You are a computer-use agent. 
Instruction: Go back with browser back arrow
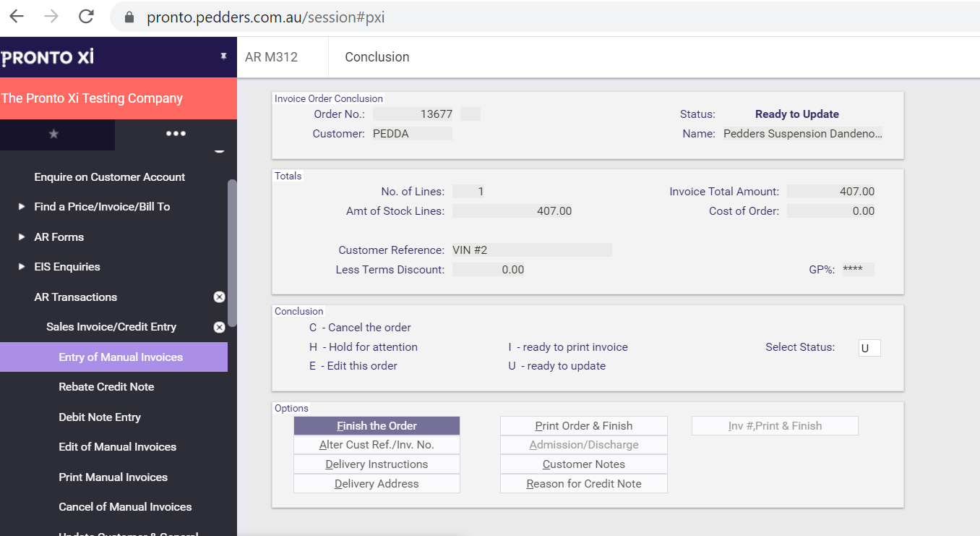(16, 17)
